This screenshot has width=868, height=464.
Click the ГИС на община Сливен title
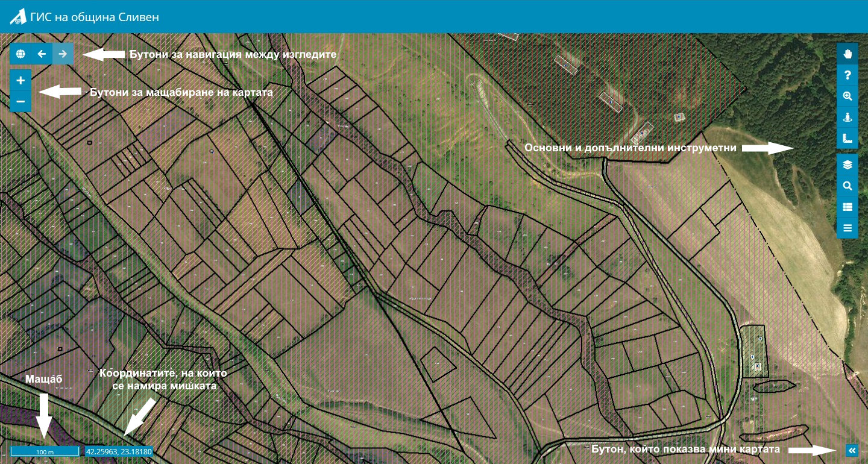pos(95,17)
